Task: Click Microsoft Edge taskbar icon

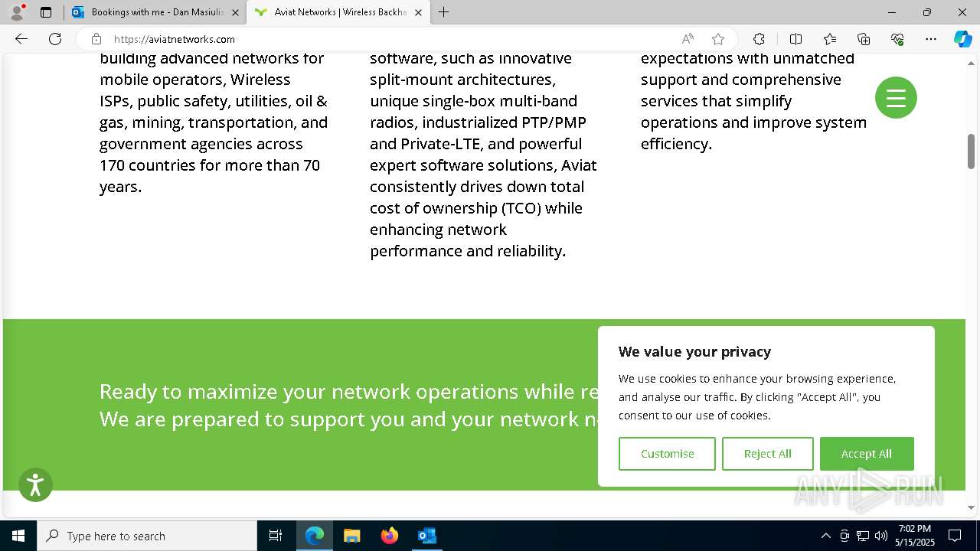Action: [315, 536]
